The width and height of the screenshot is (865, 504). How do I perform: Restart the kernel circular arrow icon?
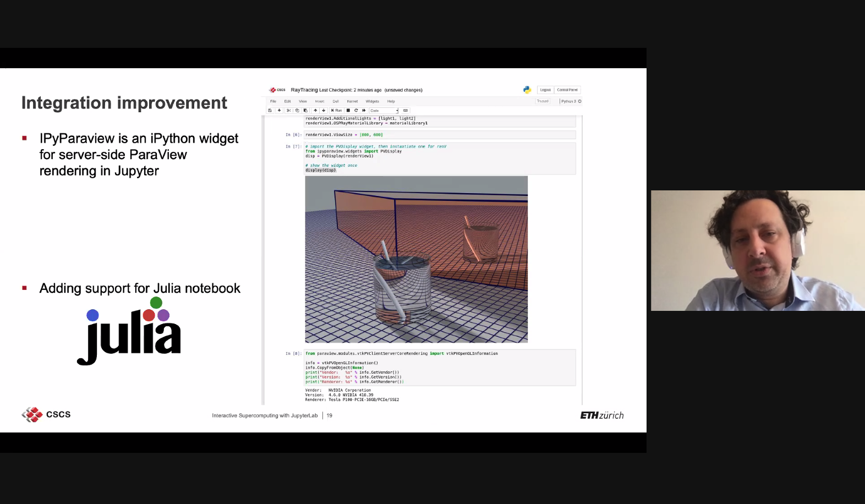click(356, 111)
